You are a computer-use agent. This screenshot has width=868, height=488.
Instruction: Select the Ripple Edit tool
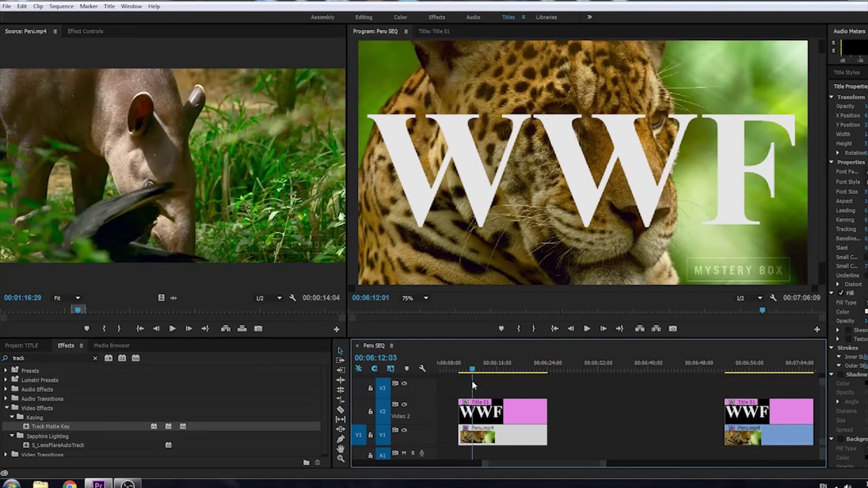click(340, 380)
